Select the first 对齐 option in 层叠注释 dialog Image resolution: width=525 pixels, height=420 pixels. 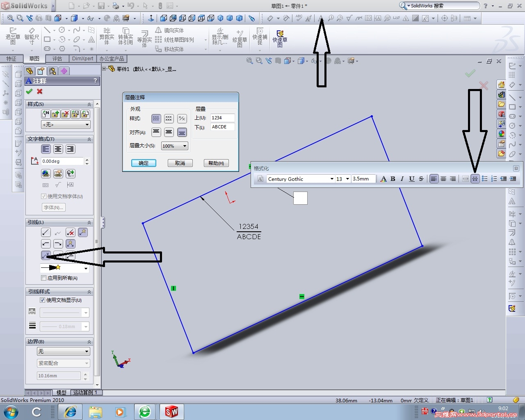click(156, 132)
